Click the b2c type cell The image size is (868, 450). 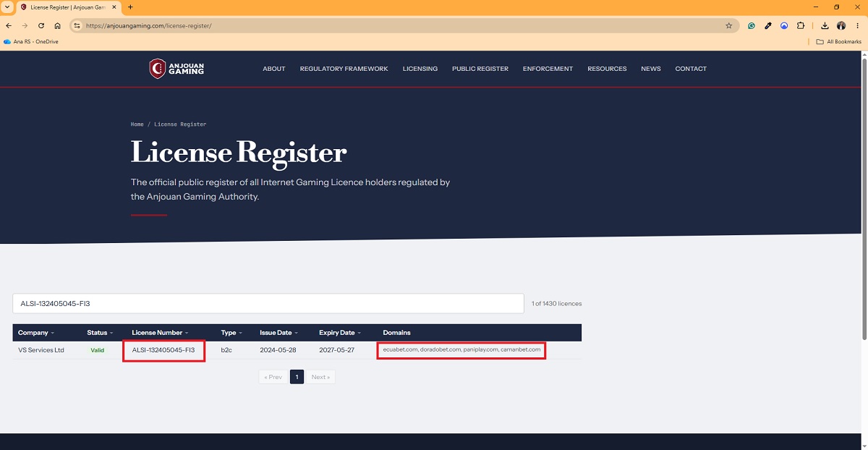pyautogui.click(x=226, y=350)
